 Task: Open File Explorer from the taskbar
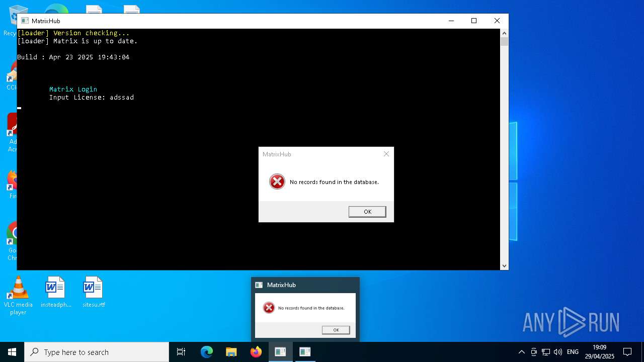[x=231, y=352]
